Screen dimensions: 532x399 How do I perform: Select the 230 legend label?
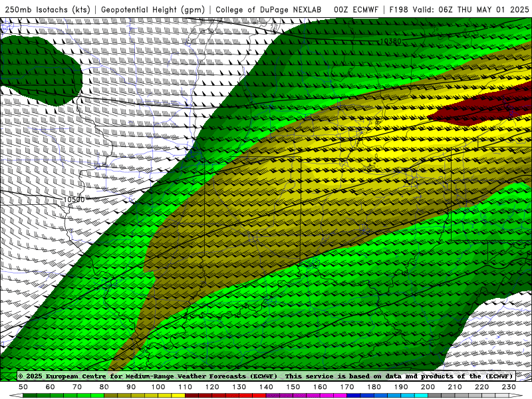[x=509, y=387]
